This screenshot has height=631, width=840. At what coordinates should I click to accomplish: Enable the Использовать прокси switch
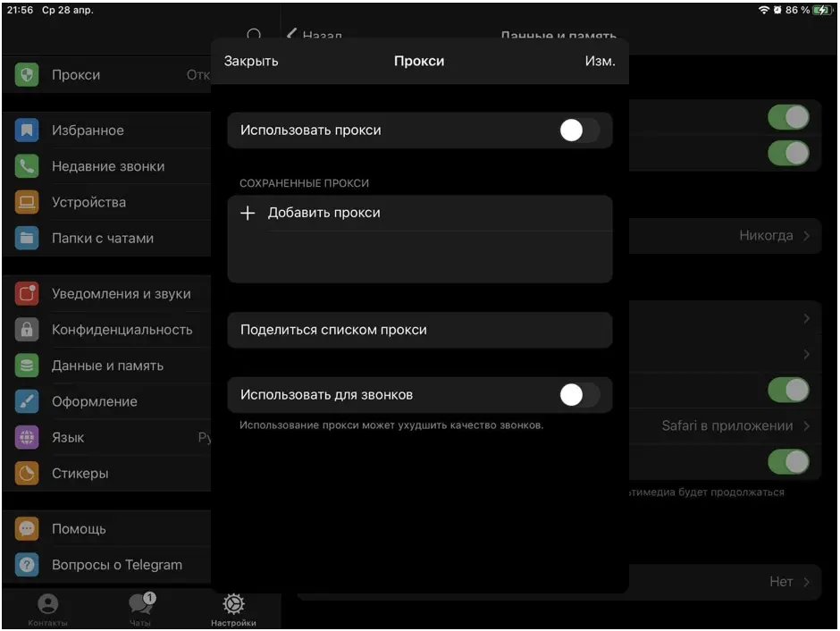[x=578, y=130]
